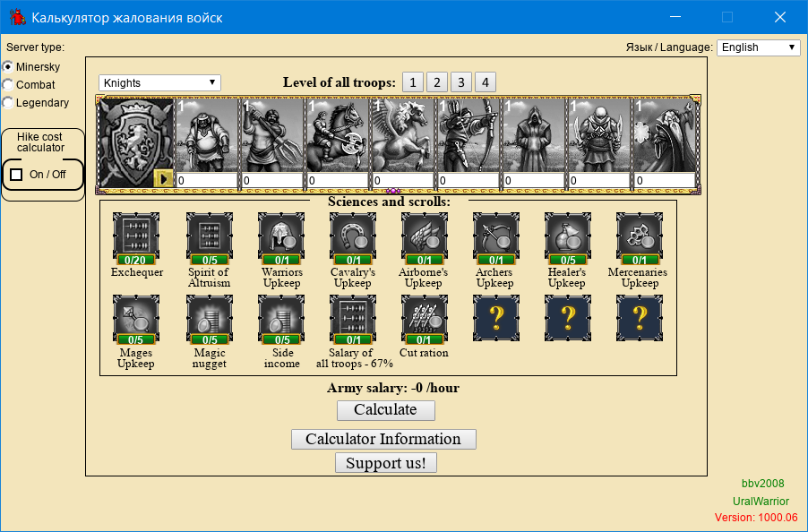Viewport: 808px width, 532px height.
Task: Open the Knights faction dropdown
Action: point(159,83)
